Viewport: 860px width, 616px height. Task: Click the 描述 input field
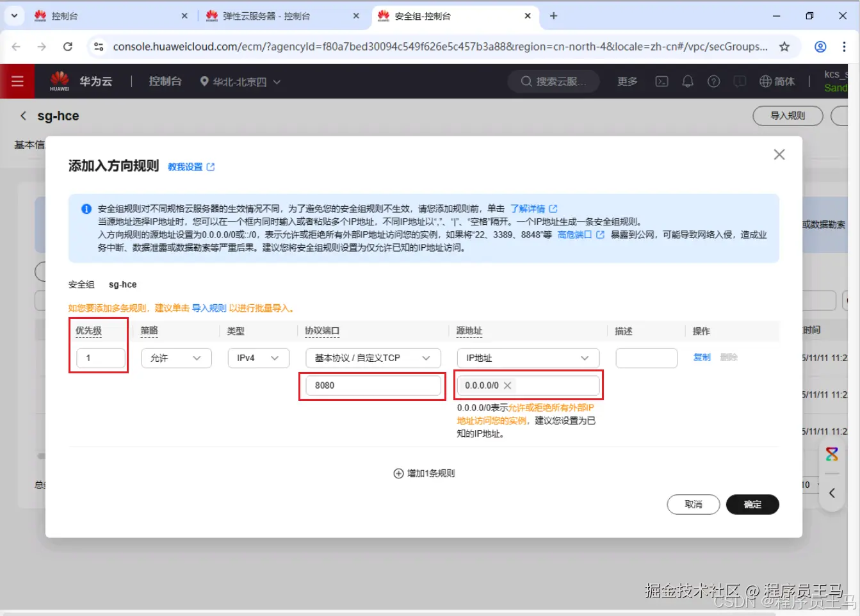point(647,358)
